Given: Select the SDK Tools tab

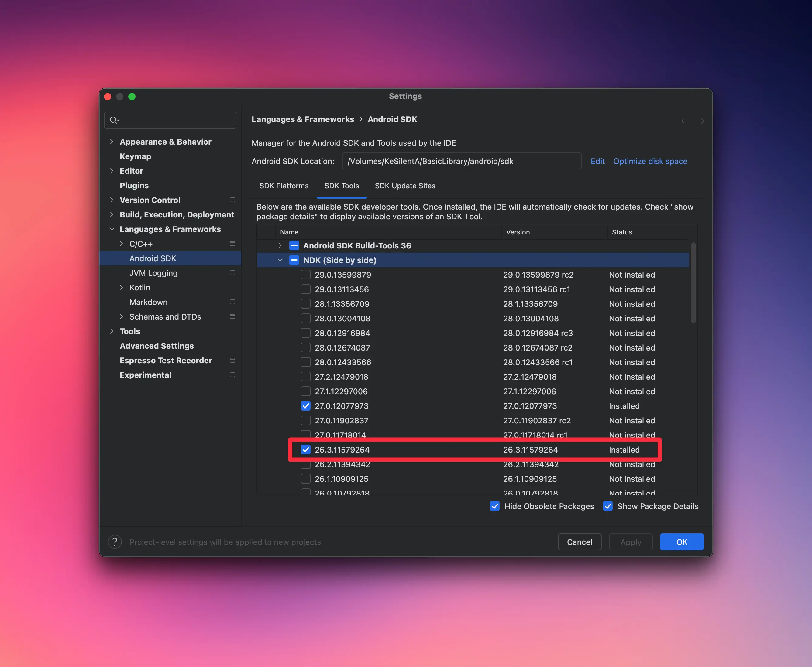Looking at the screenshot, I should (341, 186).
